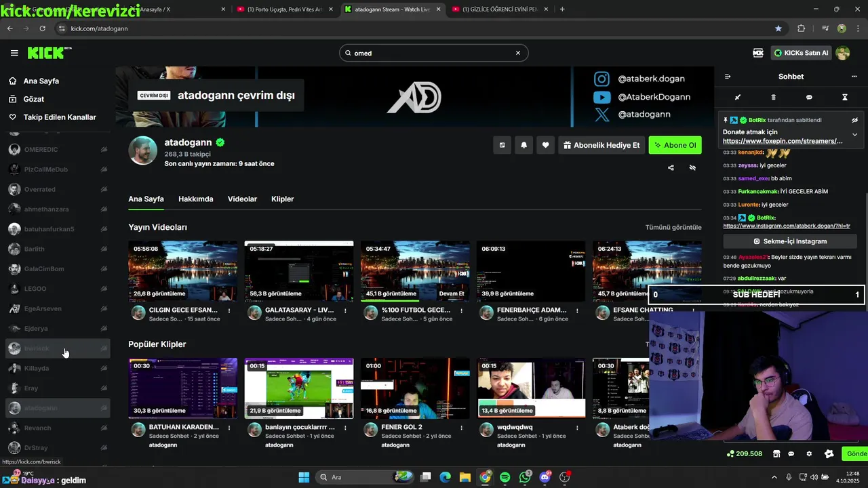This screenshot has height=488, width=868.
Task: Open chat settings gear icon
Action: 809,453
